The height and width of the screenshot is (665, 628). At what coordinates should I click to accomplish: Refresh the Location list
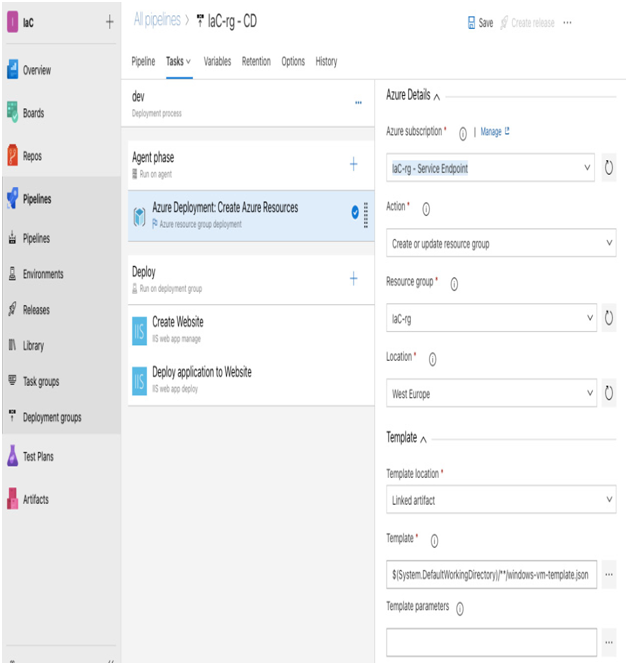609,393
